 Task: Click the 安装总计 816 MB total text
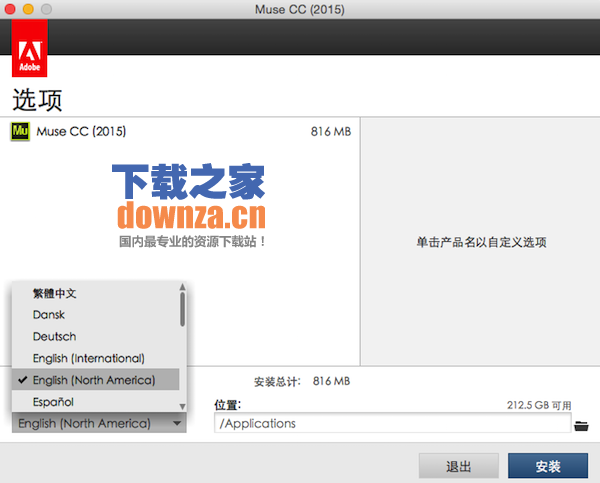[302, 382]
